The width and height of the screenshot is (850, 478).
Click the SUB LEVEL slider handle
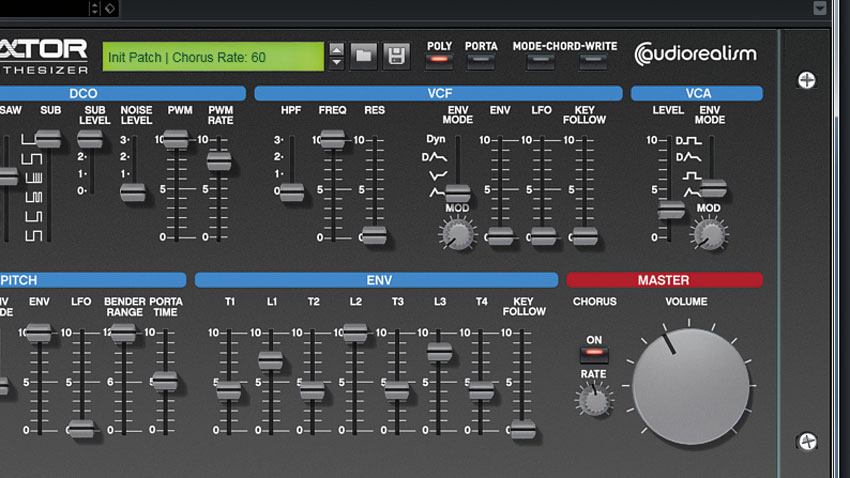[90, 139]
